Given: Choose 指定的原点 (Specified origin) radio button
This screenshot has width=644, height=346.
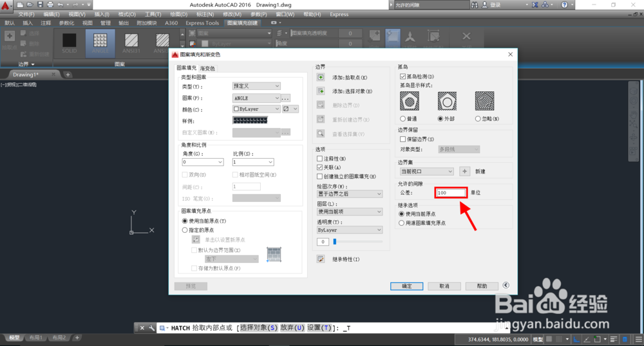Looking at the screenshot, I should coord(185,230).
